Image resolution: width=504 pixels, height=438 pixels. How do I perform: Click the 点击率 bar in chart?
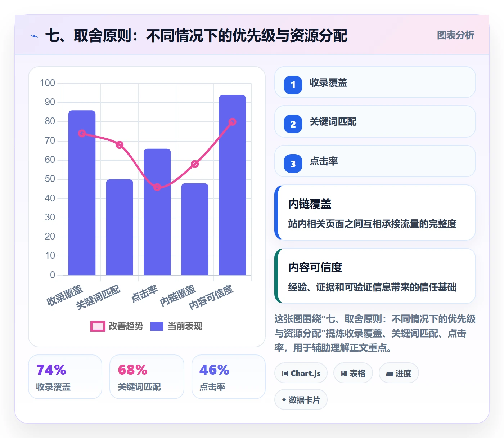tap(157, 212)
